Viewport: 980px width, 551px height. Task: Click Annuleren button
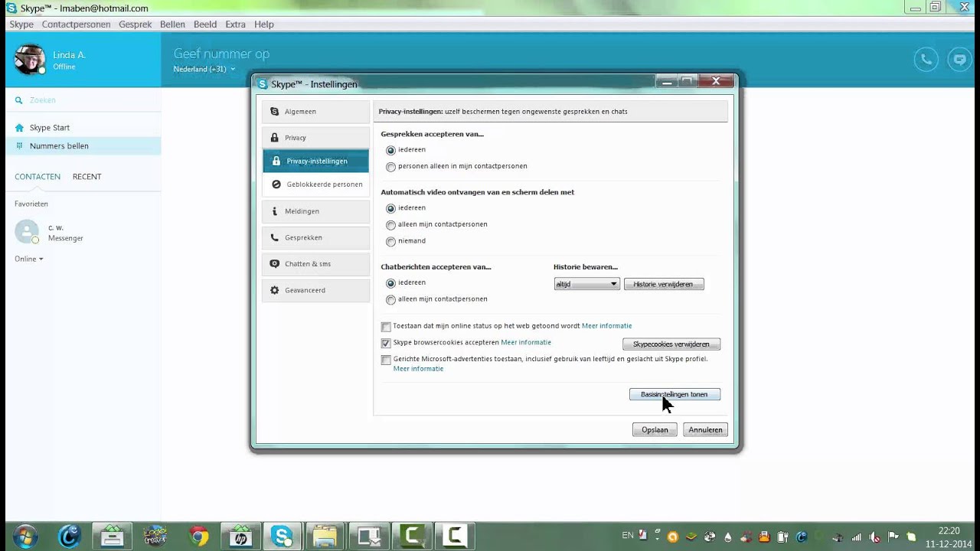coord(705,430)
